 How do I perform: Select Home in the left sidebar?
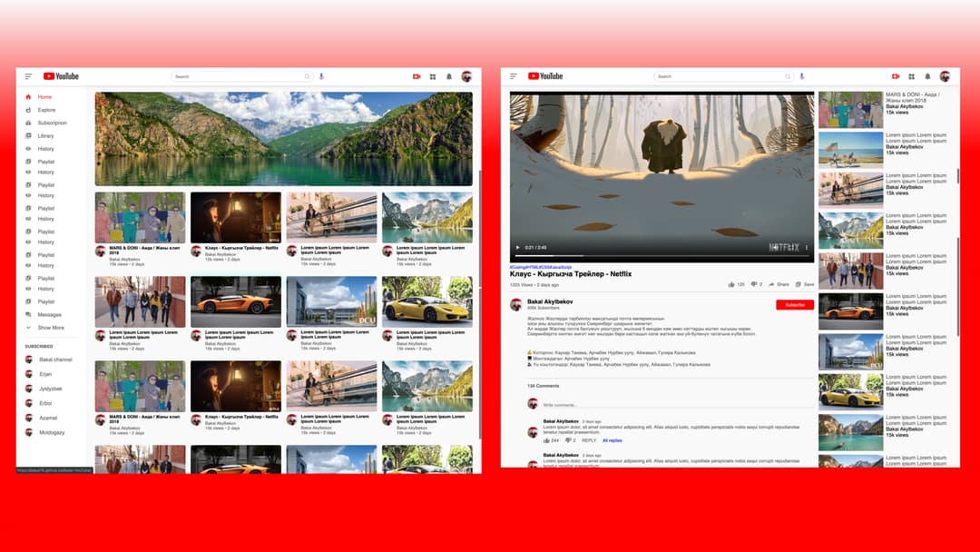(39, 97)
